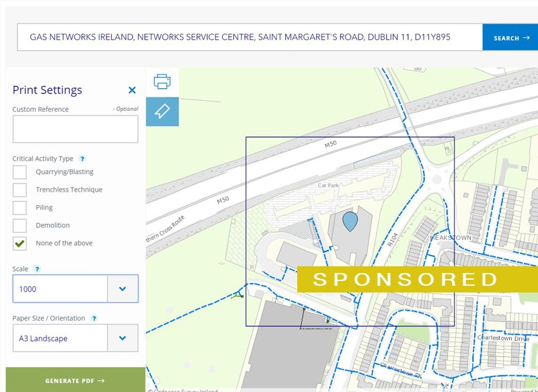Open Paper Size / Orientation help icon
This screenshot has width=538, height=392.
tap(94, 318)
